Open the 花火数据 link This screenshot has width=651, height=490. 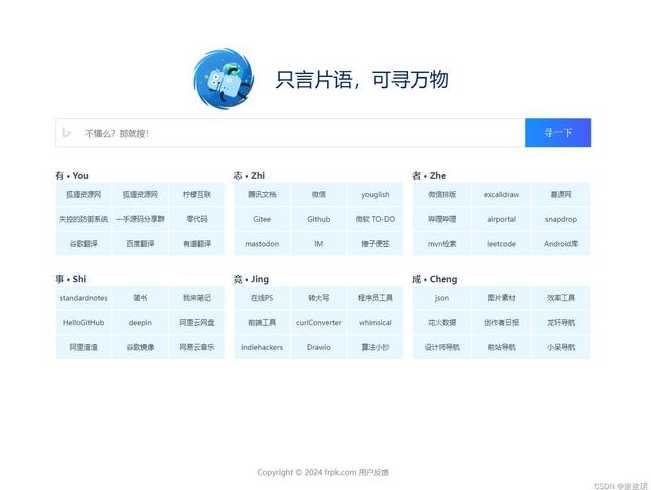click(x=442, y=322)
